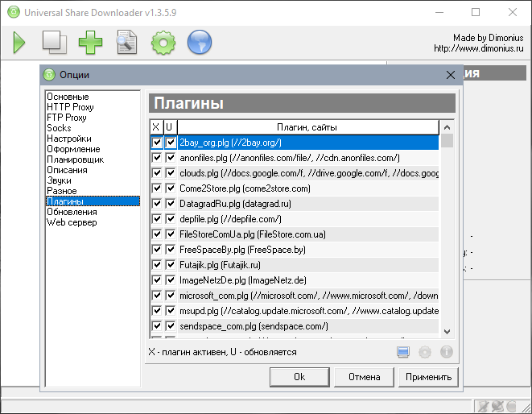Click the X column header
This screenshot has width=532, height=414.
156,127
